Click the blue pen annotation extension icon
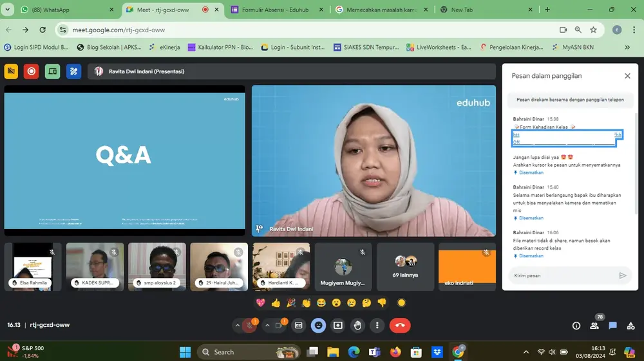 tap(73, 71)
